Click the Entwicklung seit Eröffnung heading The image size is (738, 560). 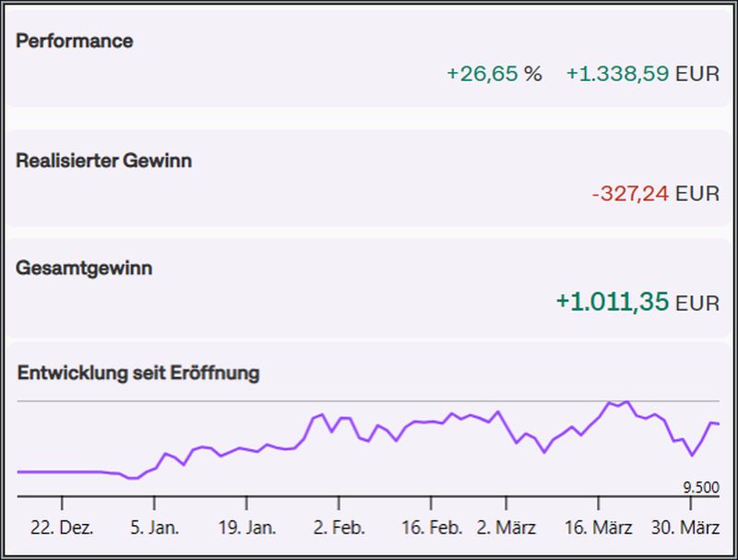[x=138, y=374]
